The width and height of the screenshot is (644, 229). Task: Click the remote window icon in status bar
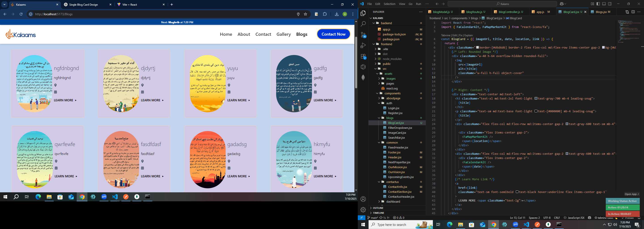(362, 218)
